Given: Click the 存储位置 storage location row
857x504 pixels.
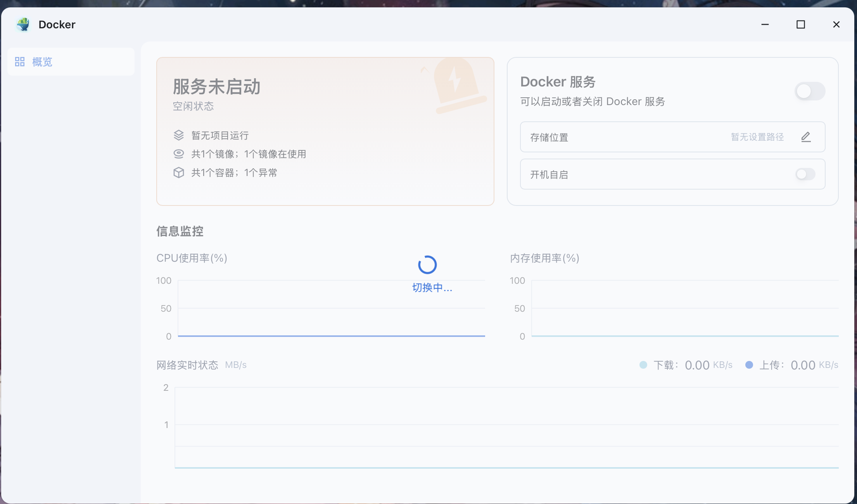Looking at the screenshot, I should (672, 137).
